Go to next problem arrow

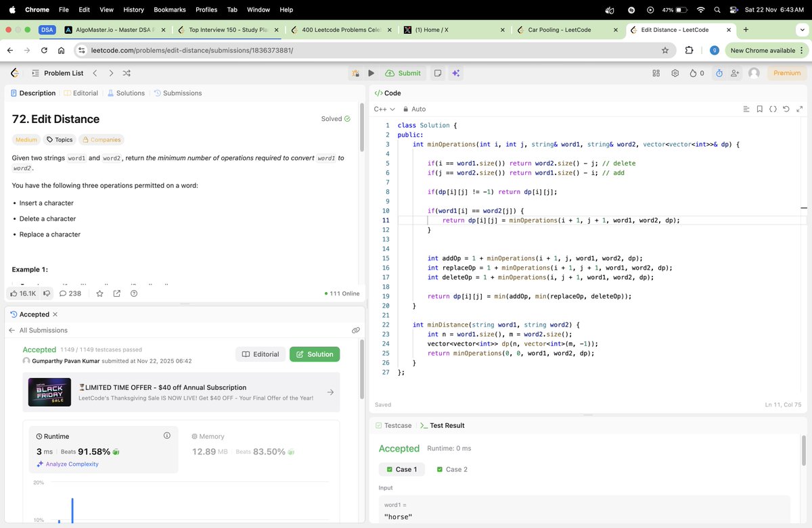click(111, 73)
